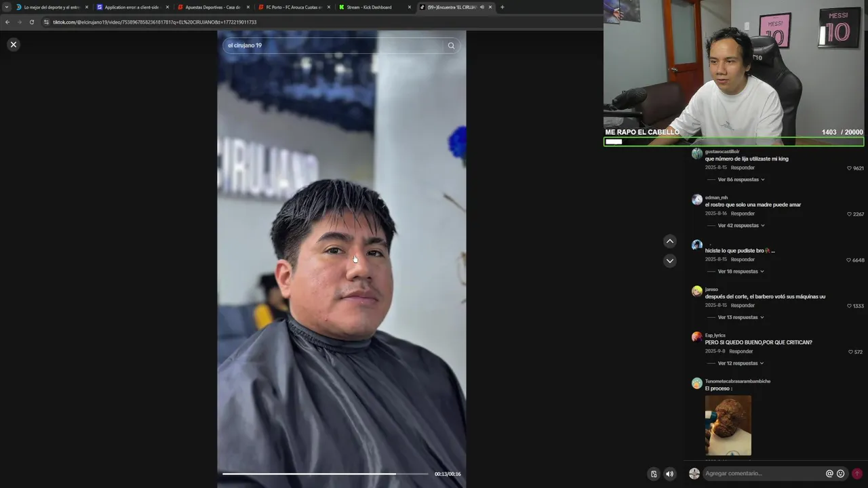Switch to 'Apuestas Deportivas' tab
This screenshot has width=868, height=488.
point(212,7)
